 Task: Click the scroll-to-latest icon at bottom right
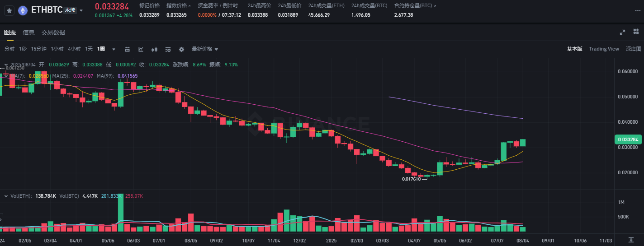click(x=631, y=239)
